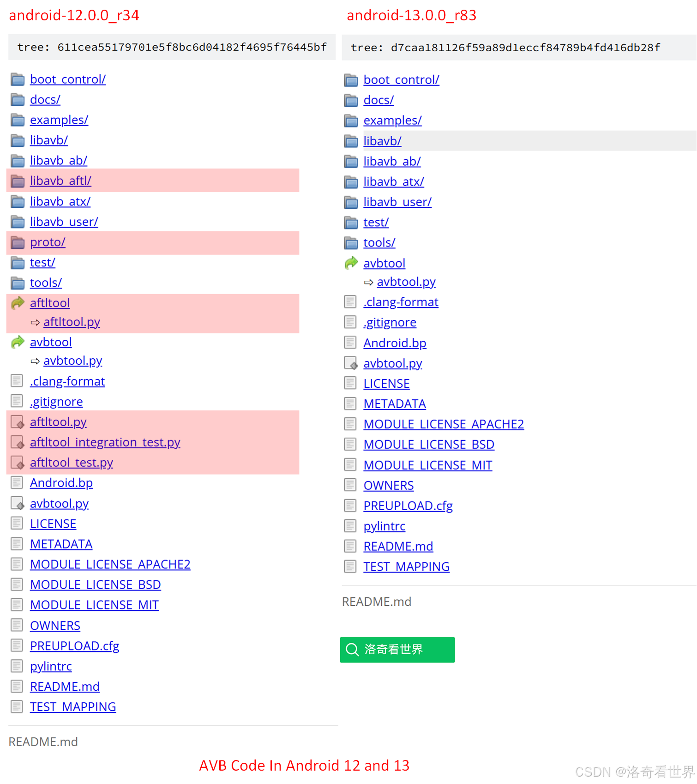Viewport: 697px width, 784px height.
Task: Click folder icon beside Android 12 libavb_user/
Action: 18,222
